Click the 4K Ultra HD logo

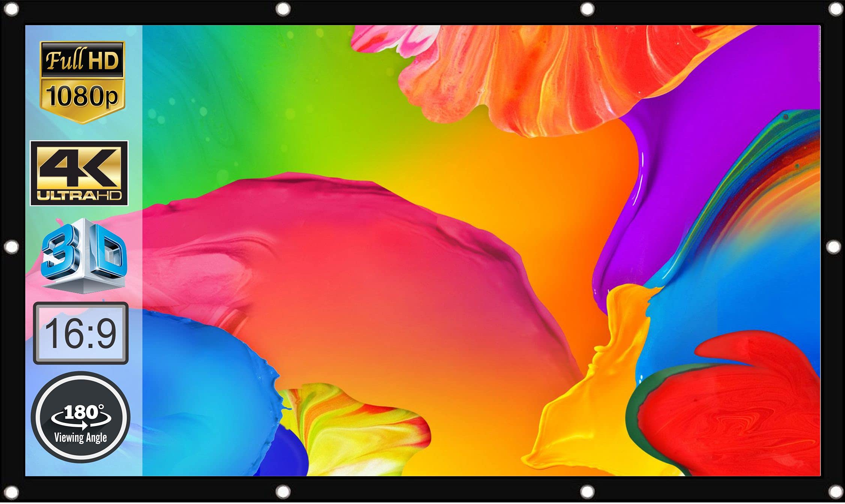click(x=79, y=173)
